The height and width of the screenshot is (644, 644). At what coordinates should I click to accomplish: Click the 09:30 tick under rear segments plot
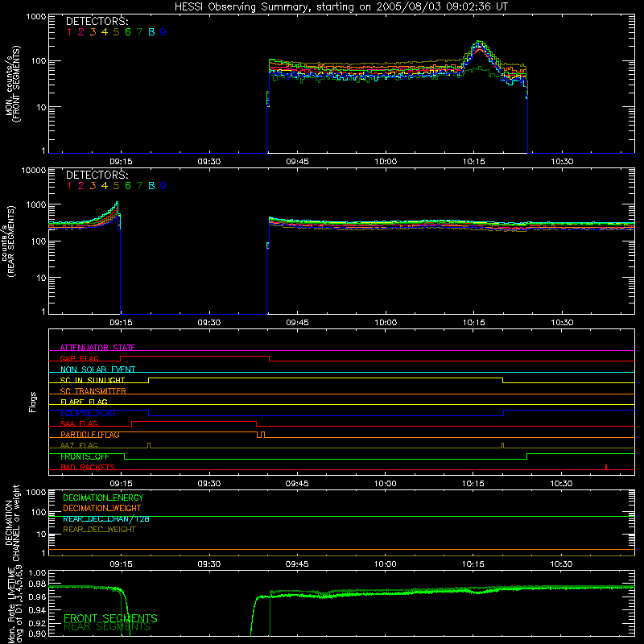pos(209,323)
